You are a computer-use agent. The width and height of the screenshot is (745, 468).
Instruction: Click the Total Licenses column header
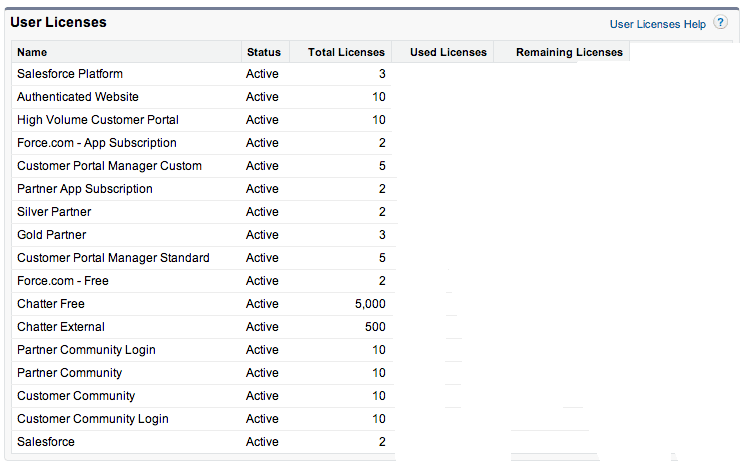click(x=346, y=52)
